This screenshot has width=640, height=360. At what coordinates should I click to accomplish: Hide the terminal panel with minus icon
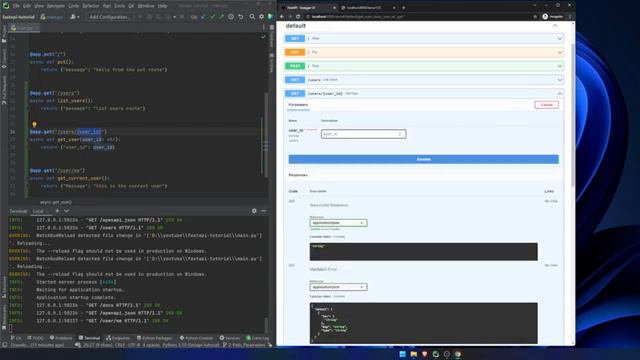pyautogui.click(x=263, y=211)
